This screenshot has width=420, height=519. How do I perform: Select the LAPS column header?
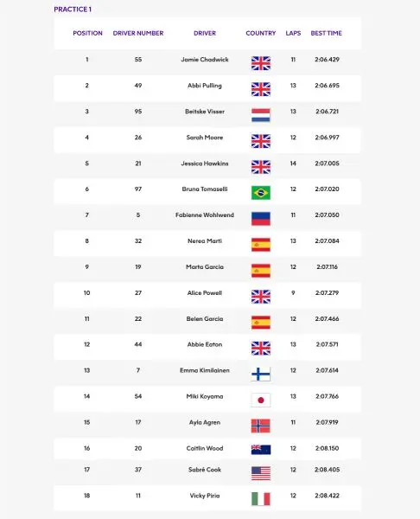(293, 33)
